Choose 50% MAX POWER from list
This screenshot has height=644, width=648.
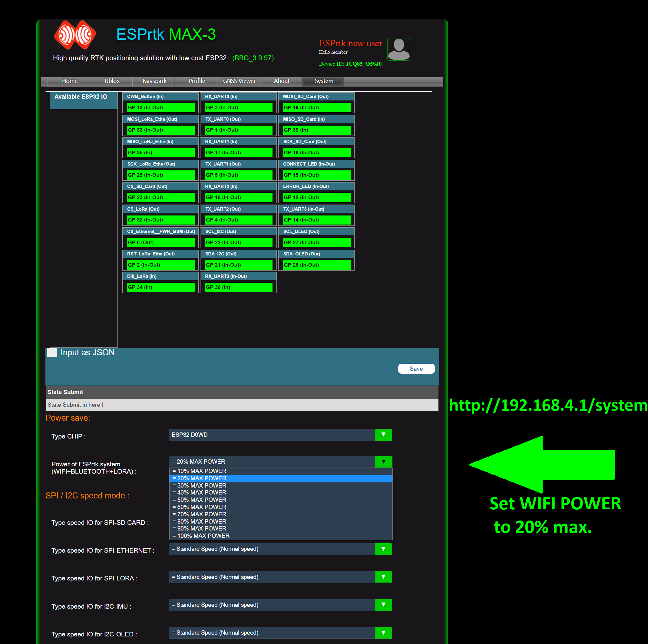click(x=201, y=500)
